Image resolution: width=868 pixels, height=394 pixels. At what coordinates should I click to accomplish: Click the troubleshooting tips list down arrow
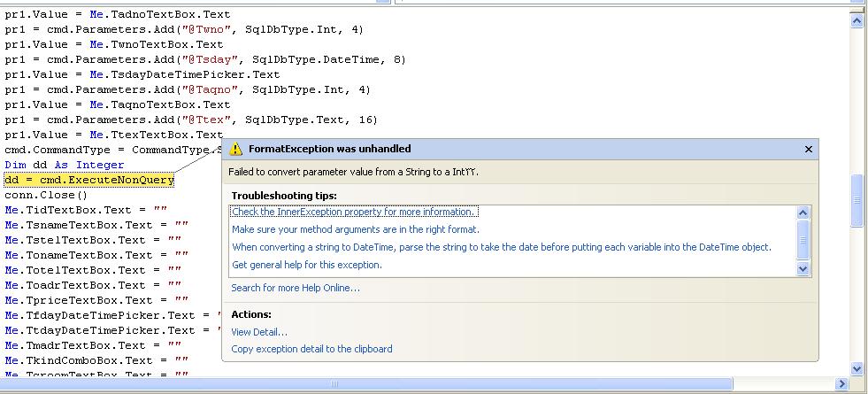pyautogui.click(x=803, y=269)
